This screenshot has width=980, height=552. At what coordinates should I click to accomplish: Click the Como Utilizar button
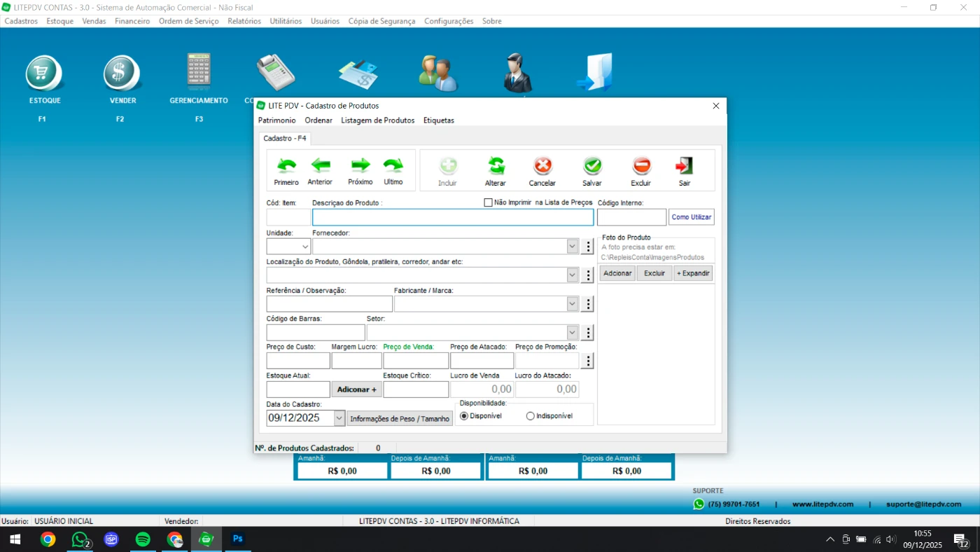pos(691,217)
